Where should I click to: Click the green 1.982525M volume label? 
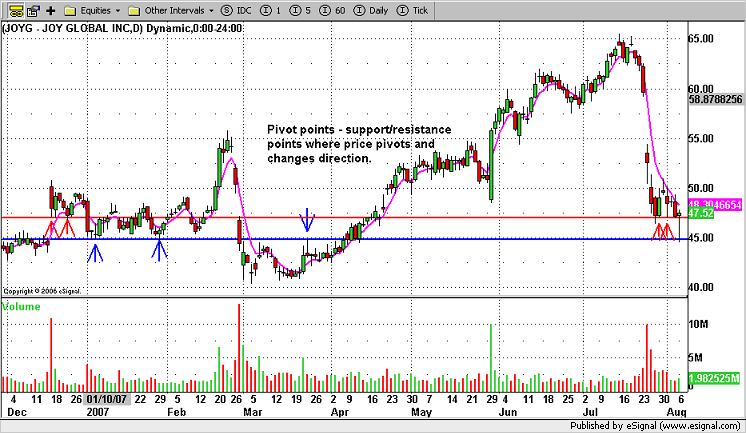pos(714,378)
